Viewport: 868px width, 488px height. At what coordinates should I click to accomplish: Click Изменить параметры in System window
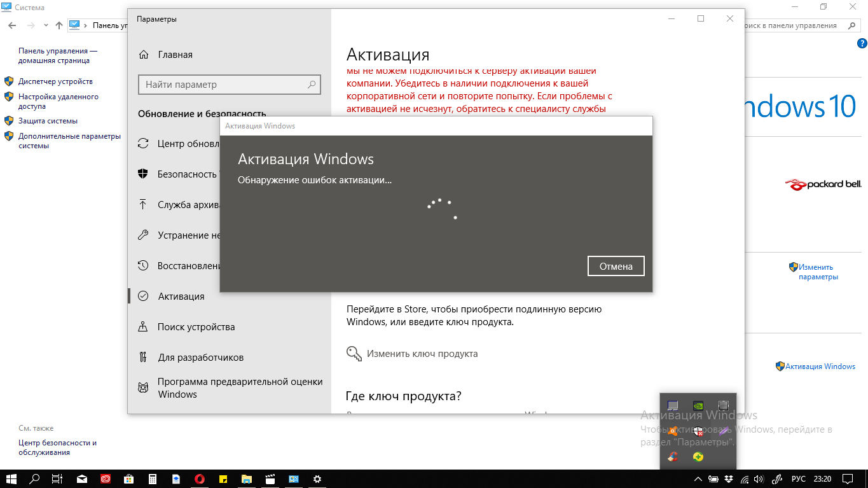tap(818, 272)
